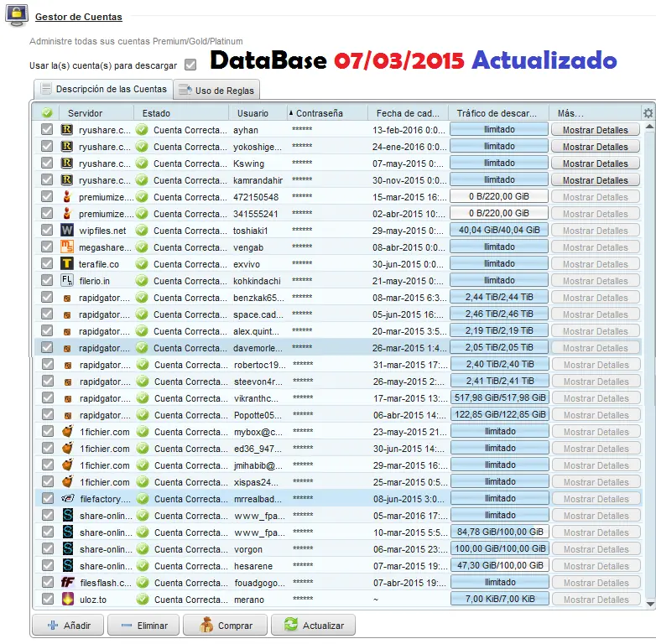Click the 0 B/220,00 GiB bar for 472150548

[x=499, y=196]
